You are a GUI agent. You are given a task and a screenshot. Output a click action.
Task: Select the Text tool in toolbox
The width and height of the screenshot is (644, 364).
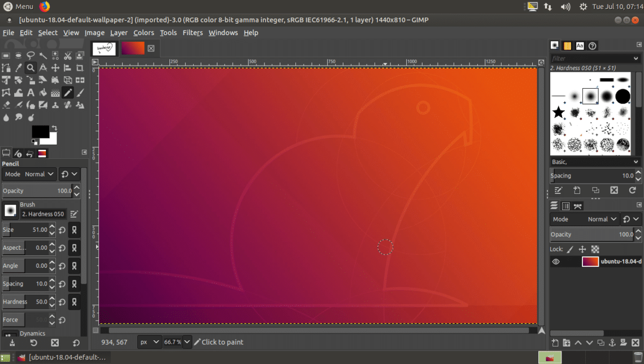tap(31, 93)
